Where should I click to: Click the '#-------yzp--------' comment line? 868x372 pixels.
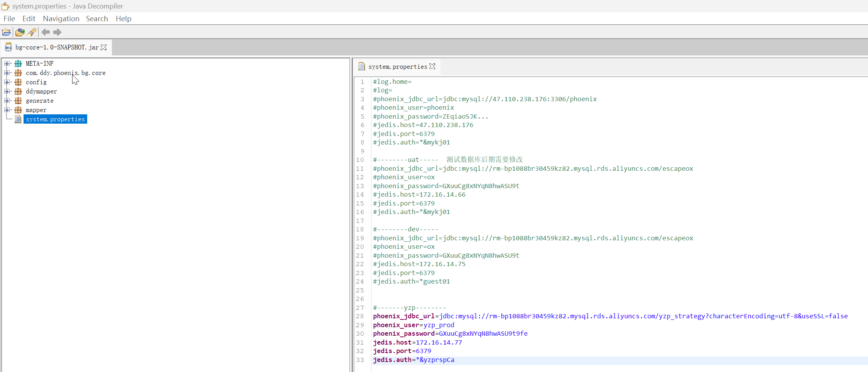click(409, 307)
